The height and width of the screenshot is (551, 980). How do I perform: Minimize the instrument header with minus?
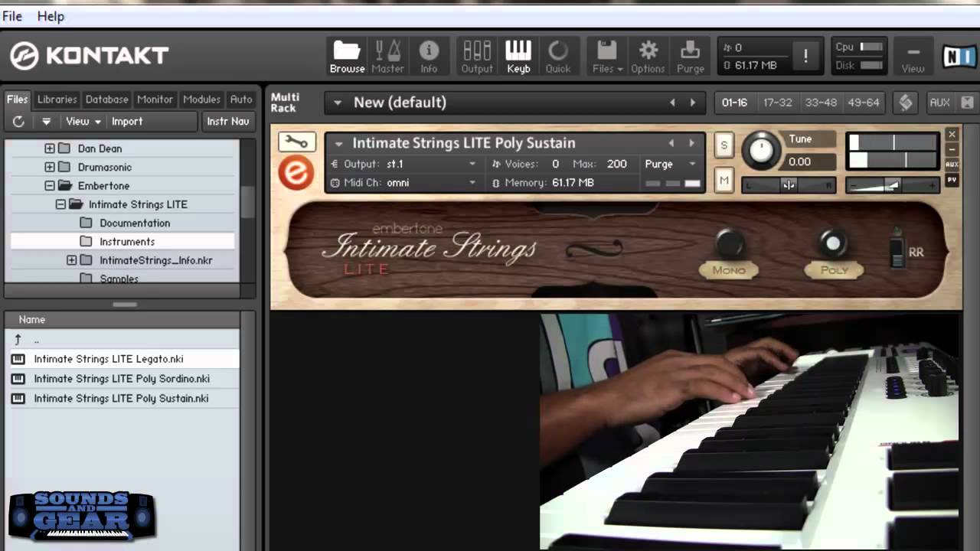[952, 150]
